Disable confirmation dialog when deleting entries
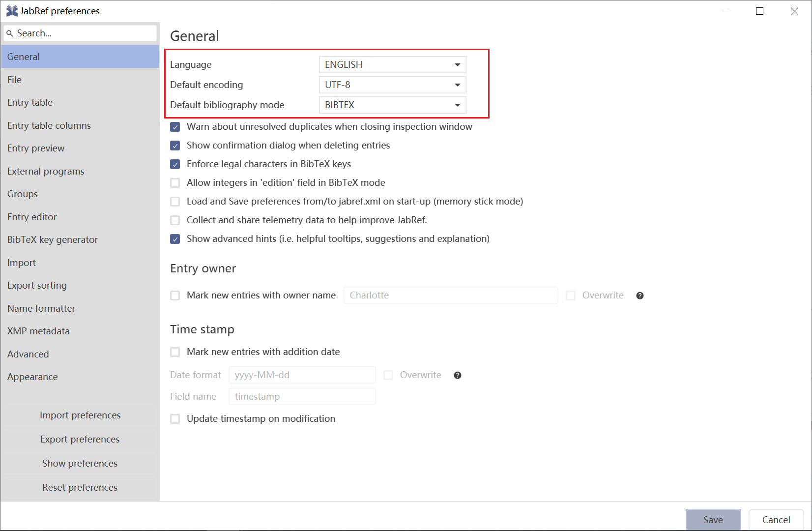 (175, 146)
